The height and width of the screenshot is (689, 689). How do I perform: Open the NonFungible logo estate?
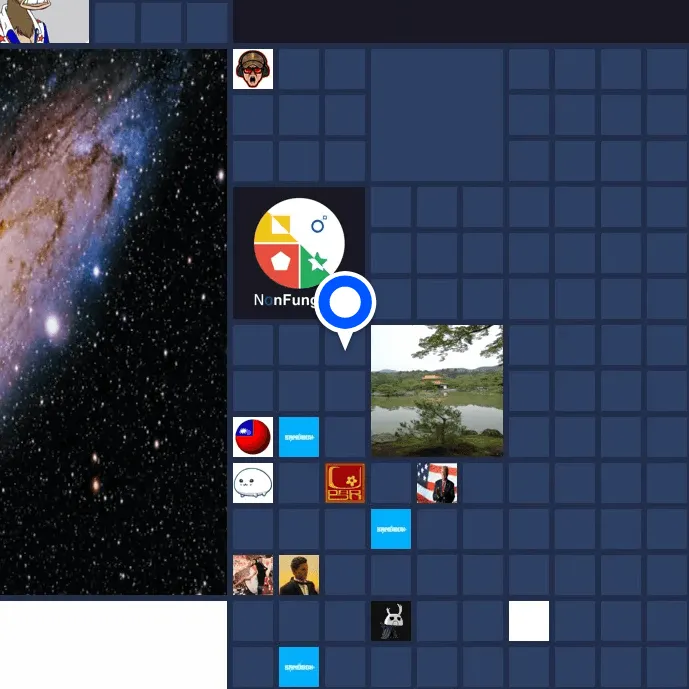coord(299,253)
